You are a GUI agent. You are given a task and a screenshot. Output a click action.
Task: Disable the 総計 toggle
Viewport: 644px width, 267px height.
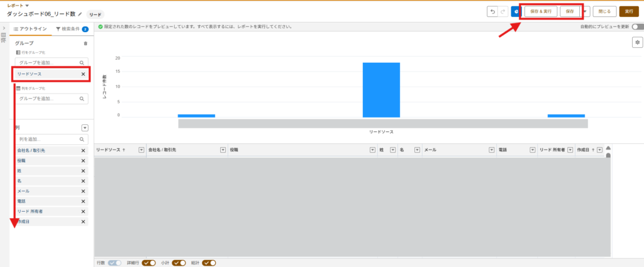tap(209, 263)
